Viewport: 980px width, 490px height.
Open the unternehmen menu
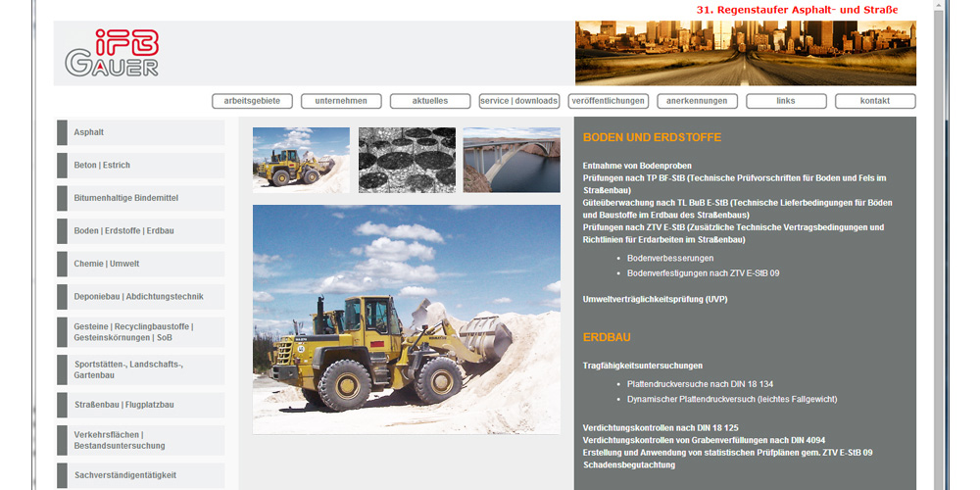[x=341, y=101]
